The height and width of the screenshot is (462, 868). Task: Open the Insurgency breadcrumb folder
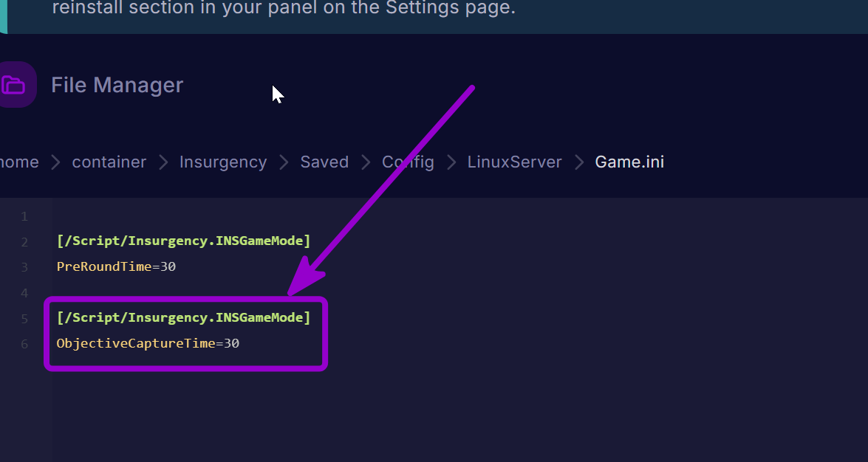tap(223, 162)
